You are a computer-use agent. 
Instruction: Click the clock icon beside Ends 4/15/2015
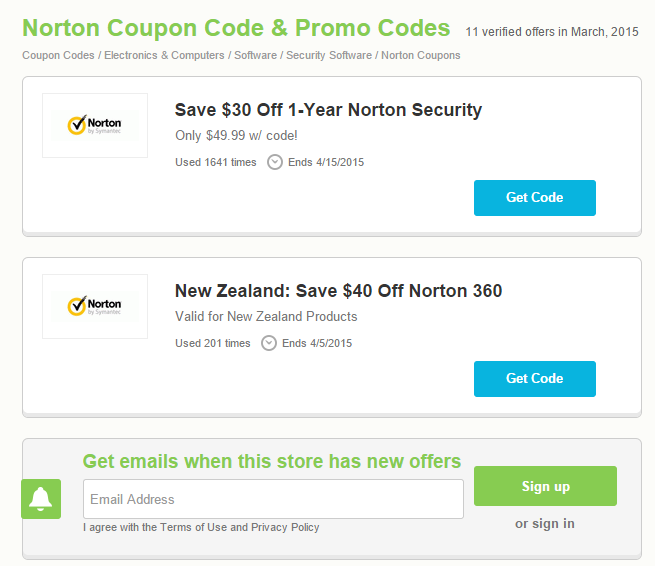click(x=275, y=162)
